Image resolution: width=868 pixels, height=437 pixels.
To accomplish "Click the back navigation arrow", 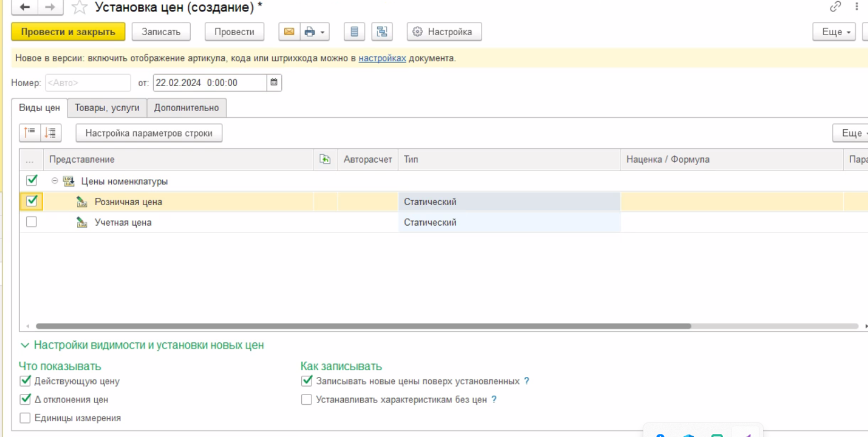I will 25,7.
